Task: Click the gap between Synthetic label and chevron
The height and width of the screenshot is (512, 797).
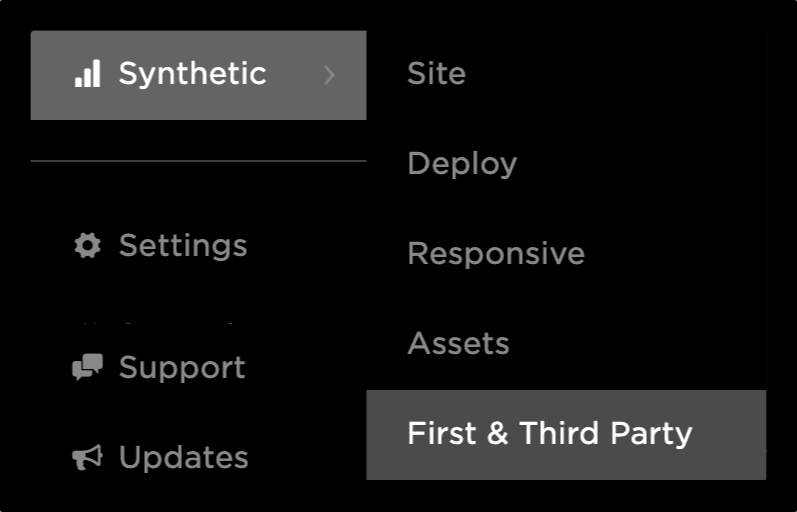Action: point(295,74)
